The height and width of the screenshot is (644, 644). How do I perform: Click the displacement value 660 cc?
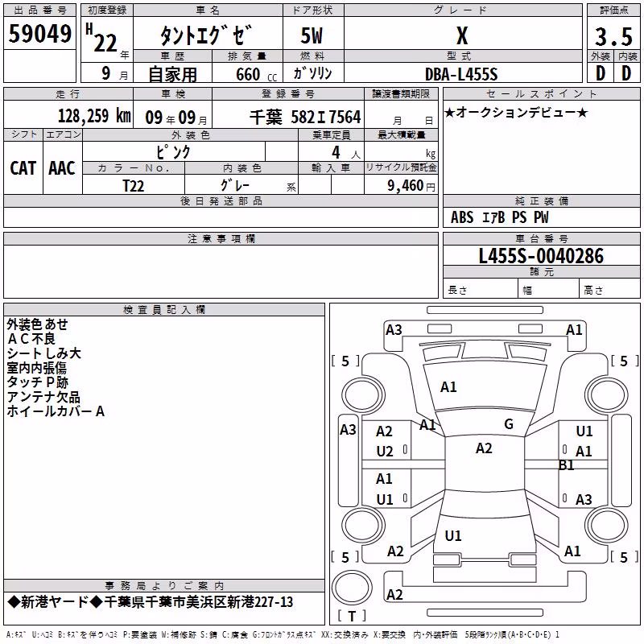click(256, 75)
